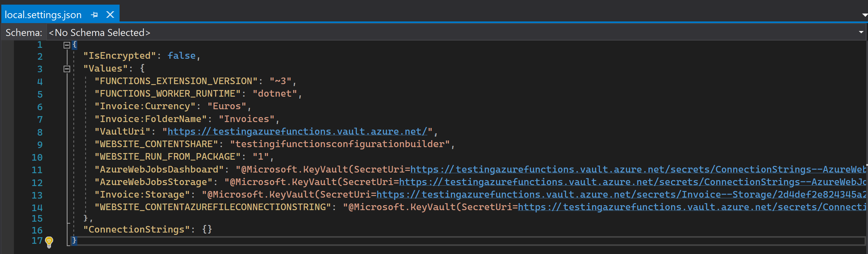Click the "AzureWebJobsStorage" key
The image size is (868, 254).
coord(153,182)
